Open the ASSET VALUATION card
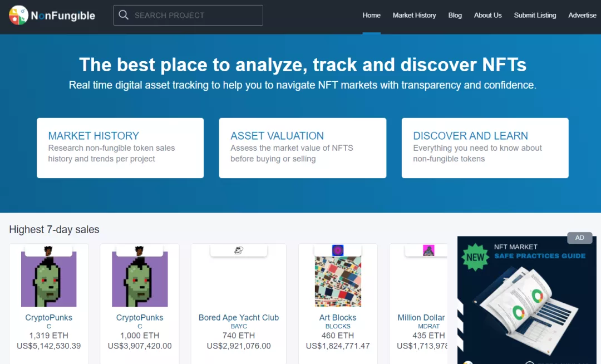The height and width of the screenshot is (364, 601). click(302, 147)
